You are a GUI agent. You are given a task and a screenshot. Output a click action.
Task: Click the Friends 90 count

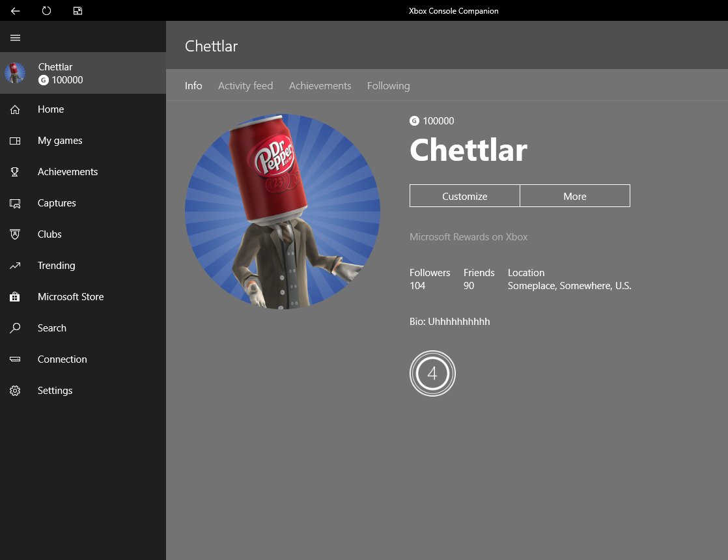point(479,279)
